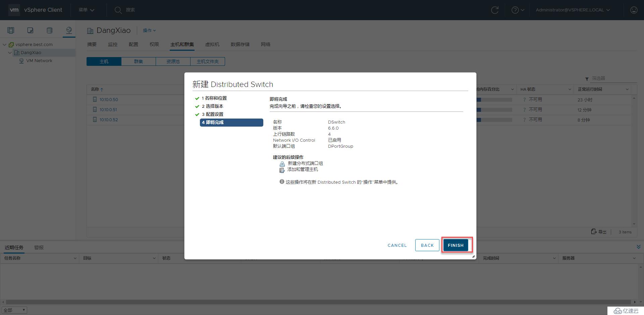Select step 4 即将完成
The height and width of the screenshot is (315, 644).
pos(231,122)
